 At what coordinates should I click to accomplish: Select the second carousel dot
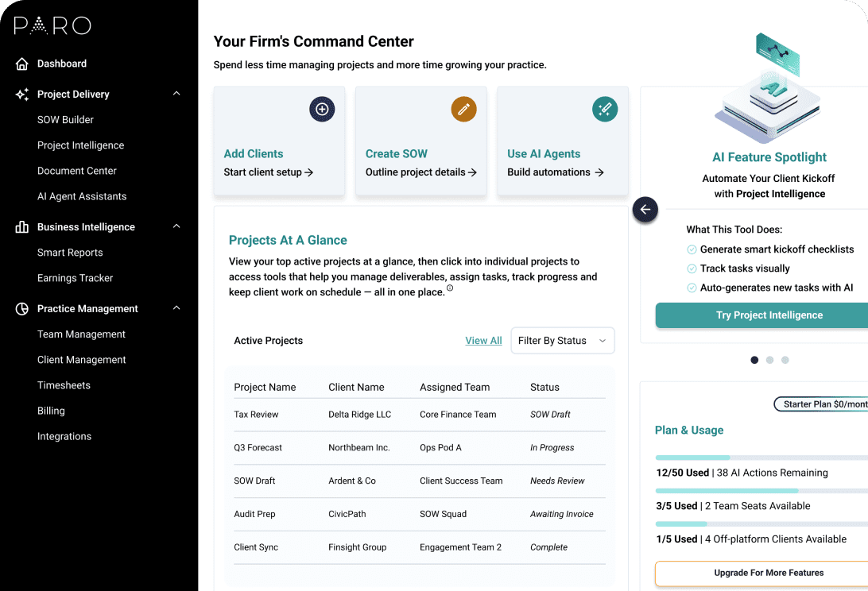tap(769, 360)
